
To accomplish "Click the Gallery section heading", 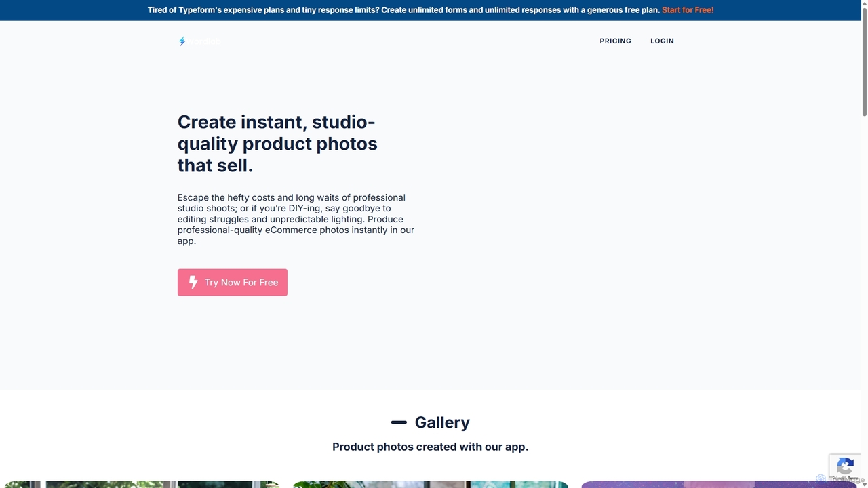I will (442, 422).
